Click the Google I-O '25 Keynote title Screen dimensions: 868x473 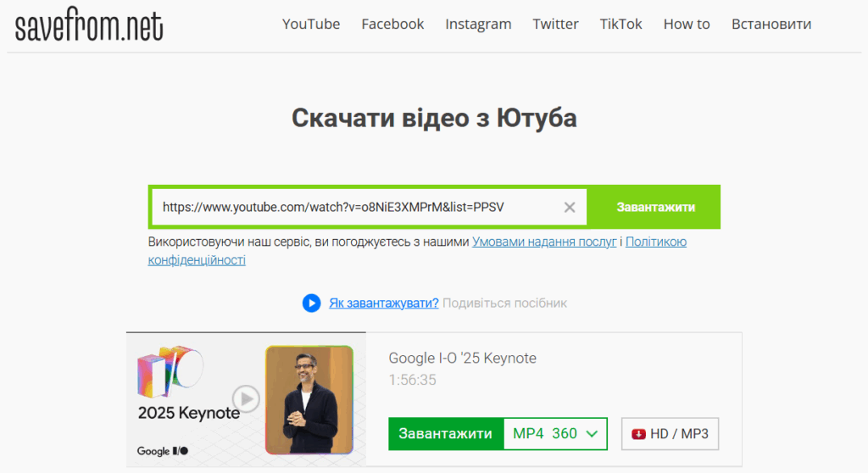(462, 359)
